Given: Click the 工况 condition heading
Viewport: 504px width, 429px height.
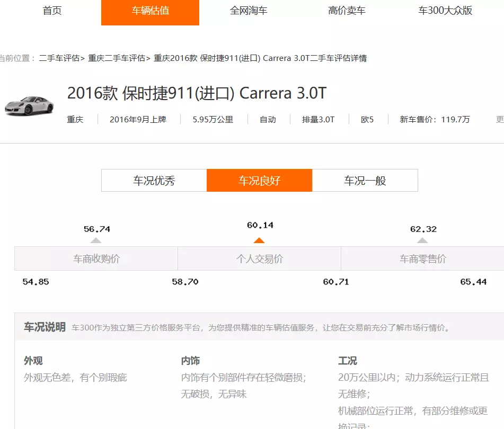Looking at the screenshot, I should (348, 361).
